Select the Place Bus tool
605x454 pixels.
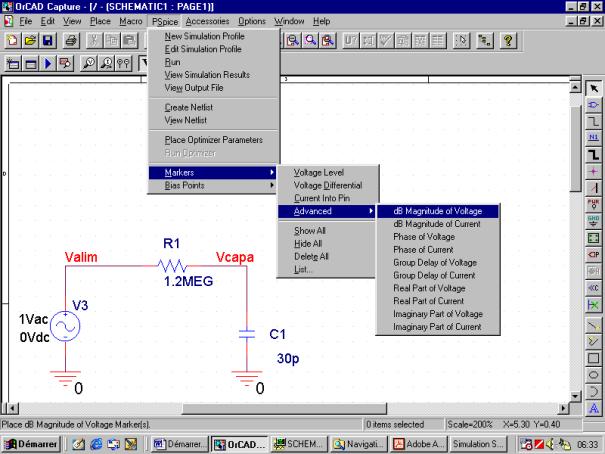point(593,155)
